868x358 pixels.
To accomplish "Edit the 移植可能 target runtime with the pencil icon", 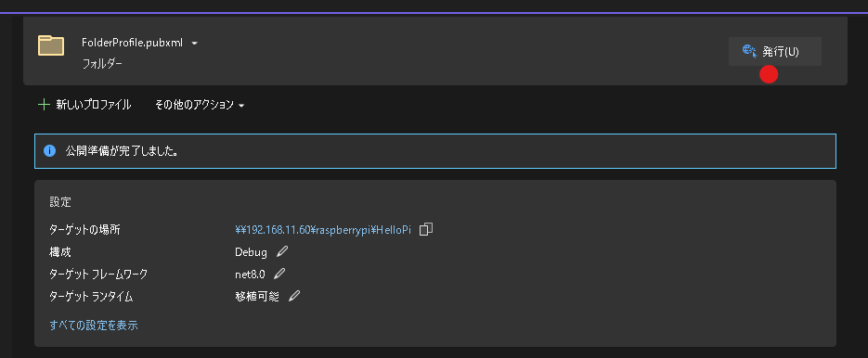I will [x=294, y=296].
